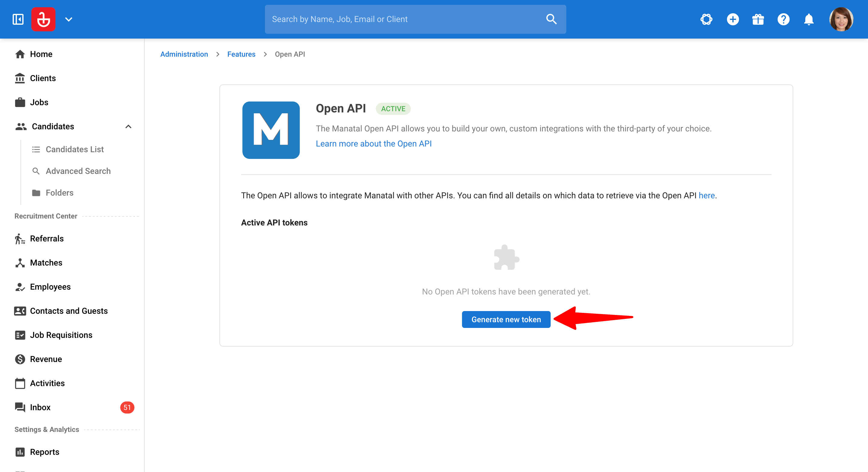Focus the global search field
Image resolution: width=868 pixels, height=472 pixels.
[x=415, y=19]
